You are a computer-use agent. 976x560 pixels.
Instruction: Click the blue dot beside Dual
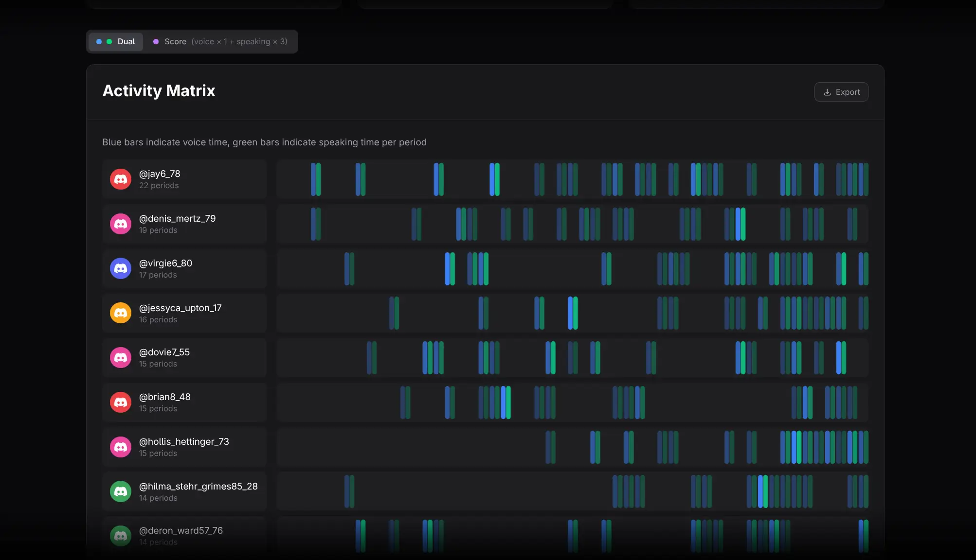point(99,42)
